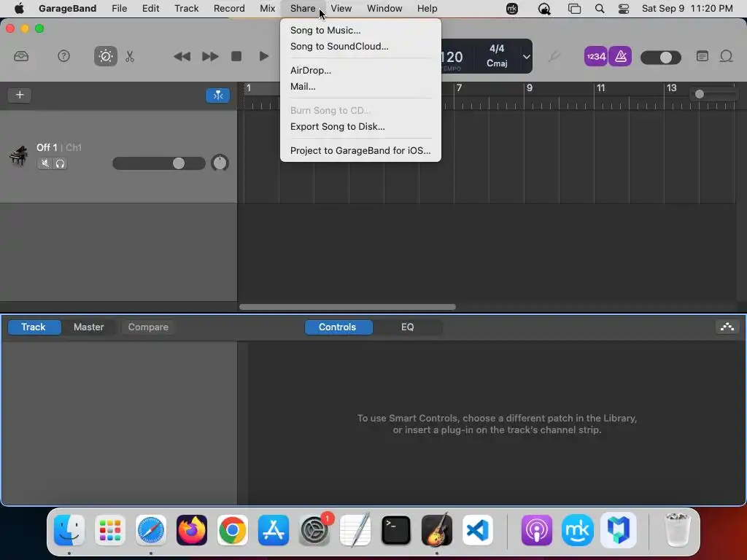Open GarageBand guitar icon in Dock
Image resolution: width=747 pixels, height=560 pixels.
[437, 530]
